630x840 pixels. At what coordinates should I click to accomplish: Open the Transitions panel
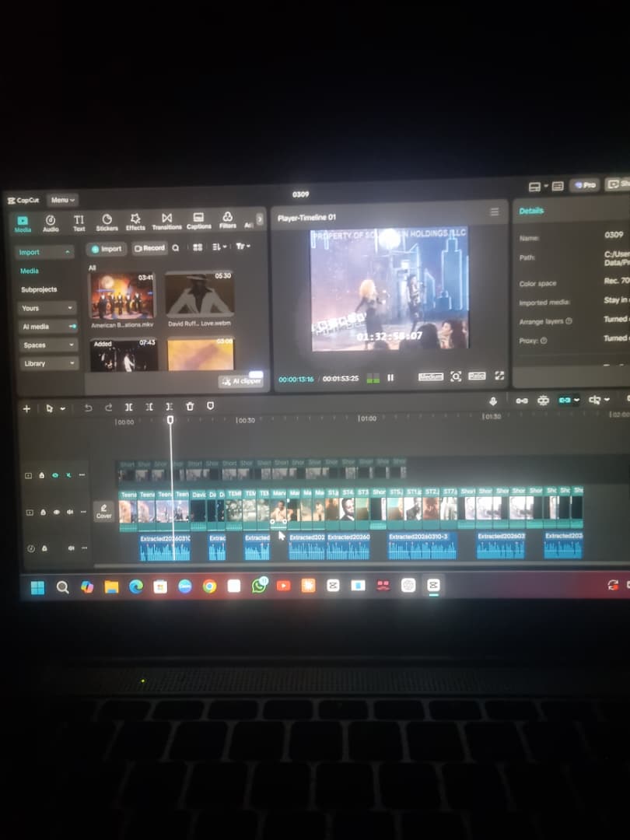pos(166,222)
